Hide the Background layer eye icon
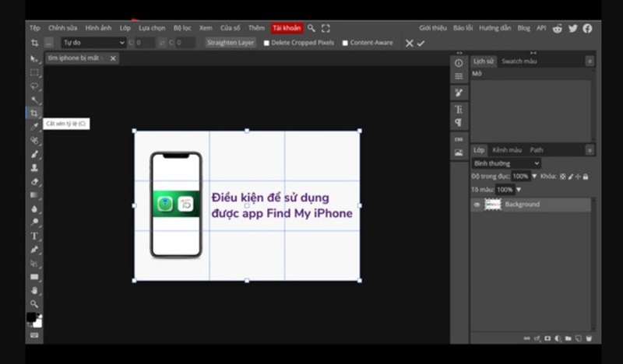Image resolution: width=623 pixels, height=364 pixels. point(477,205)
